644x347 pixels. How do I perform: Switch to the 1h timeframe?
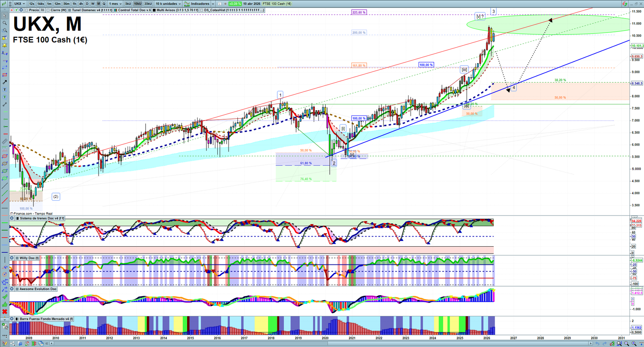74,4
